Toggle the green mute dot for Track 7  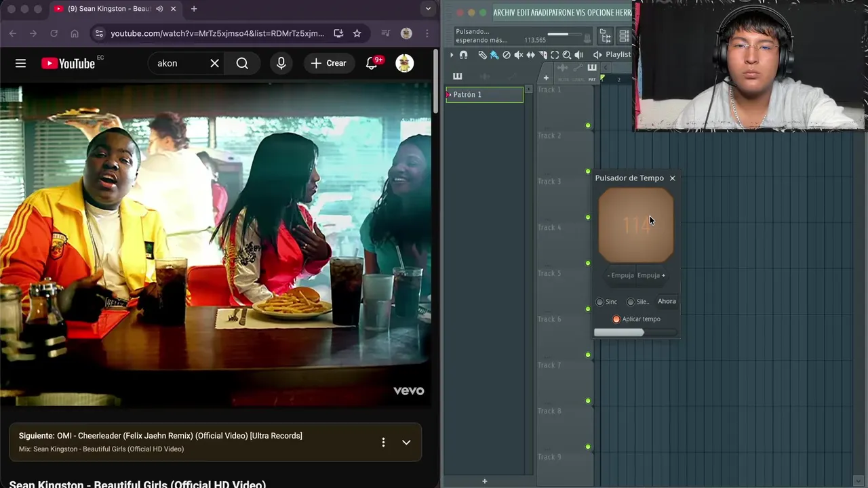coord(588,401)
